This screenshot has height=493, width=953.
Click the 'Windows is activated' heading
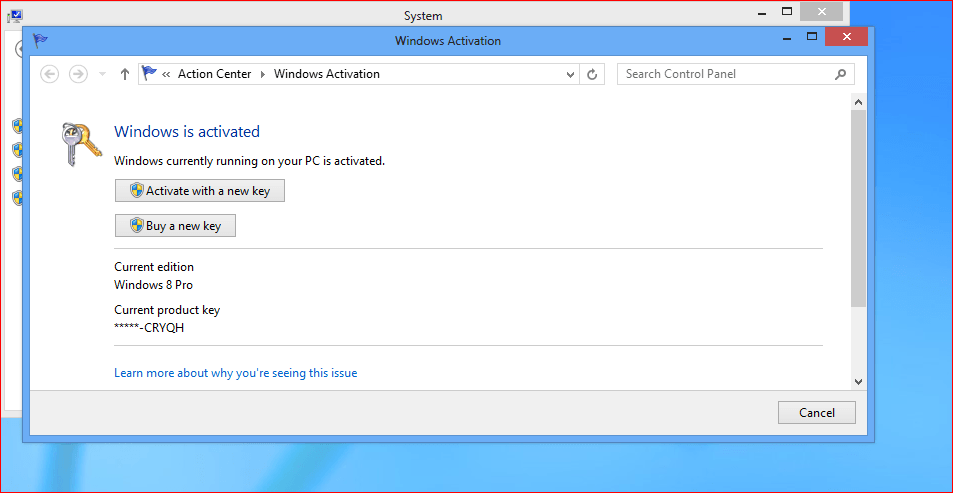coord(187,131)
